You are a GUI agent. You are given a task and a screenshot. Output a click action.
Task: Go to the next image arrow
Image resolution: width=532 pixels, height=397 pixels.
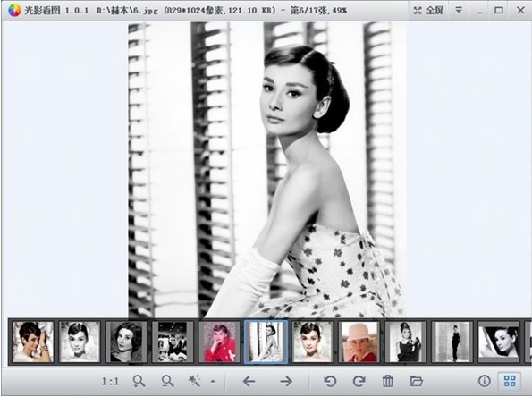pyautogui.click(x=286, y=382)
